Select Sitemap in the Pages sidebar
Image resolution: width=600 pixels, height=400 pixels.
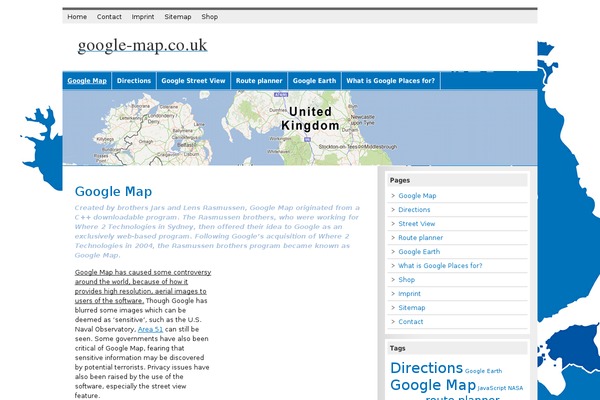point(411,308)
